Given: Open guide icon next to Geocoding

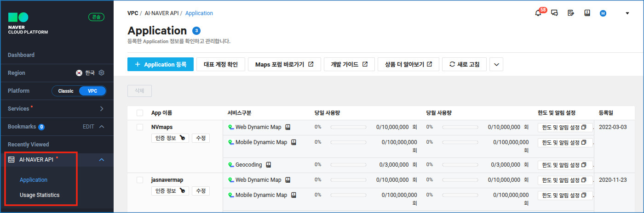Looking at the screenshot, I should [269, 164].
